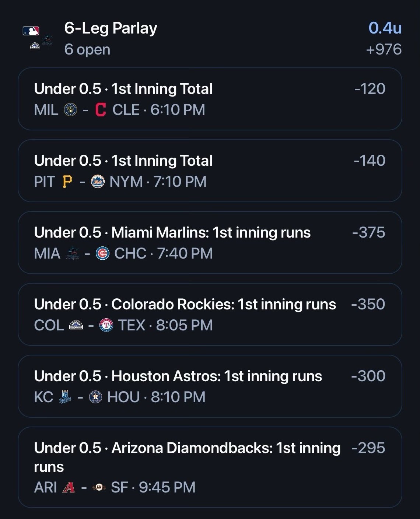This screenshot has height=519, width=420.
Task: Click the +976 parlay odds
Action: pyautogui.click(x=384, y=49)
